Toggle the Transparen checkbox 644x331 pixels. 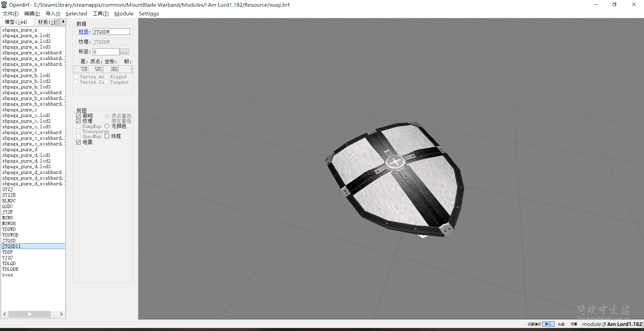tap(78, 131)
